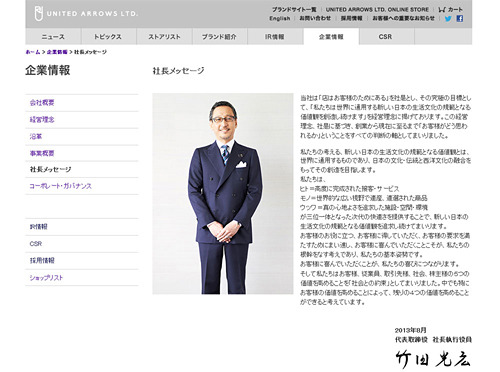Click the 社長メッセージ page heading
Screen dimensions: 500x372
(x=178, y=71)
